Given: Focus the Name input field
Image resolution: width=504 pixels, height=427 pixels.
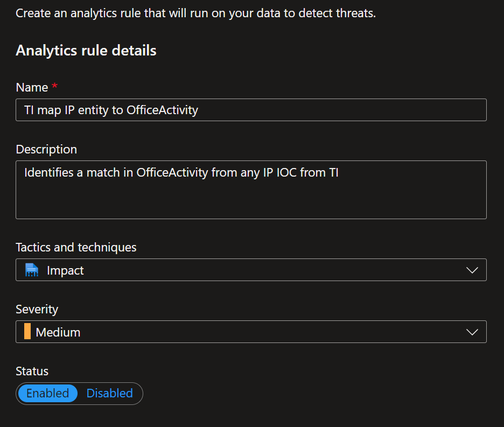Looking at the screenshot, I should (251, 110).
